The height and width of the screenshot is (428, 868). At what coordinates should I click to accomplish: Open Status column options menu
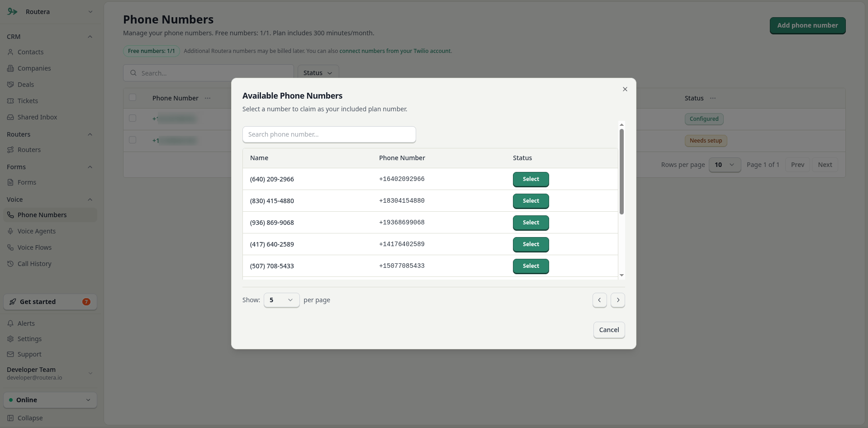(713, 98)
